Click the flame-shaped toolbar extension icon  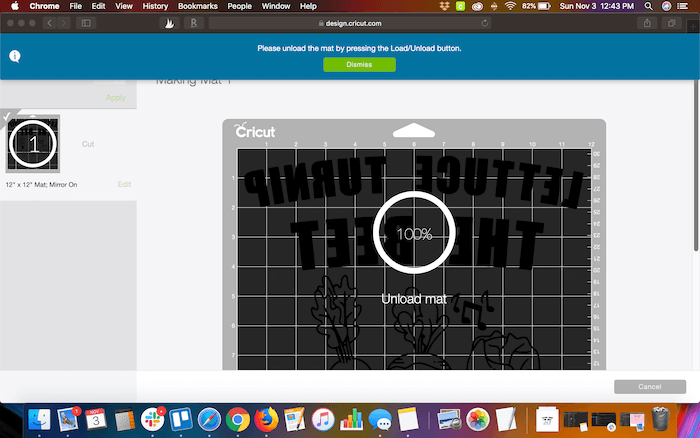pyautogui.click(x=170, y=23)
